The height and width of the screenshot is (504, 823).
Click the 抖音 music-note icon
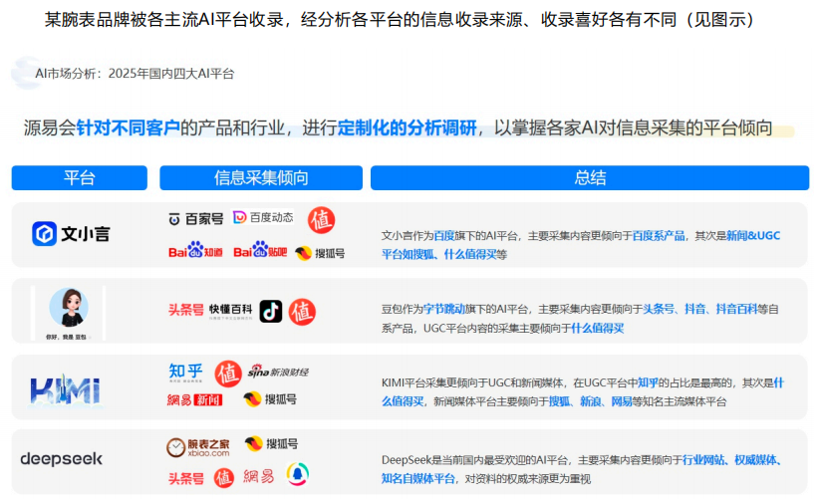click(271, 312)
